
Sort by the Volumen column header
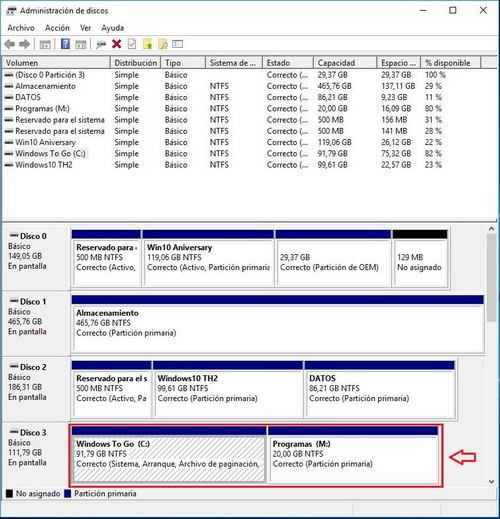(56, 63)
